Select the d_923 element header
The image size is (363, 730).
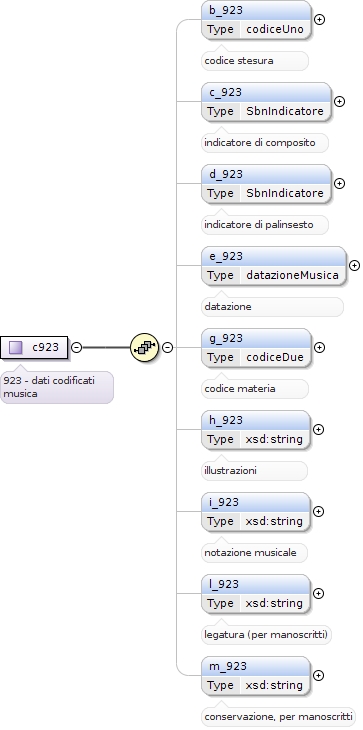[x=266, y=174]
